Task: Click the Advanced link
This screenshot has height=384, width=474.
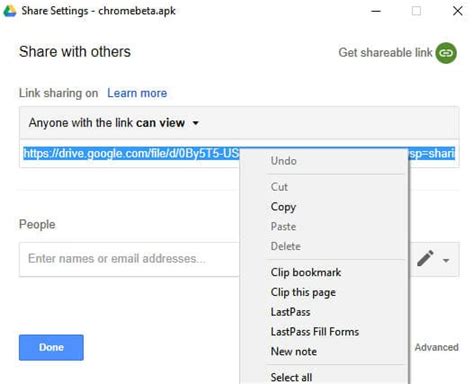Action: (x=436, y=347)
